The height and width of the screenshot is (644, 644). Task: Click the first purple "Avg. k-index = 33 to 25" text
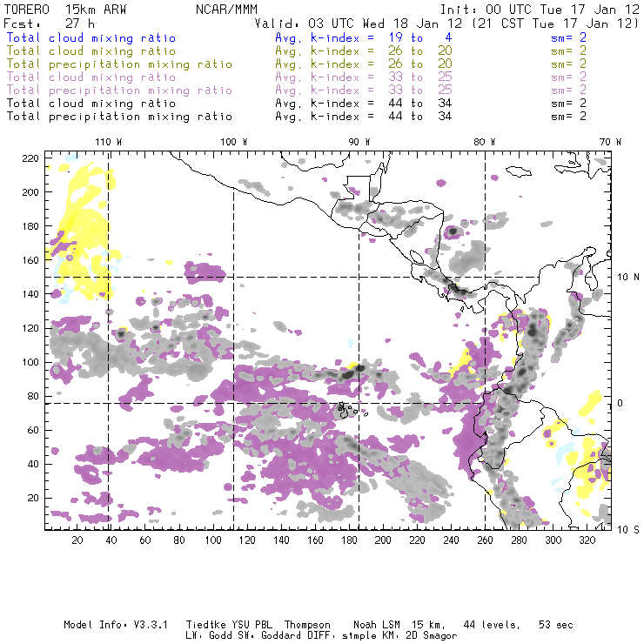click(364, 77)
